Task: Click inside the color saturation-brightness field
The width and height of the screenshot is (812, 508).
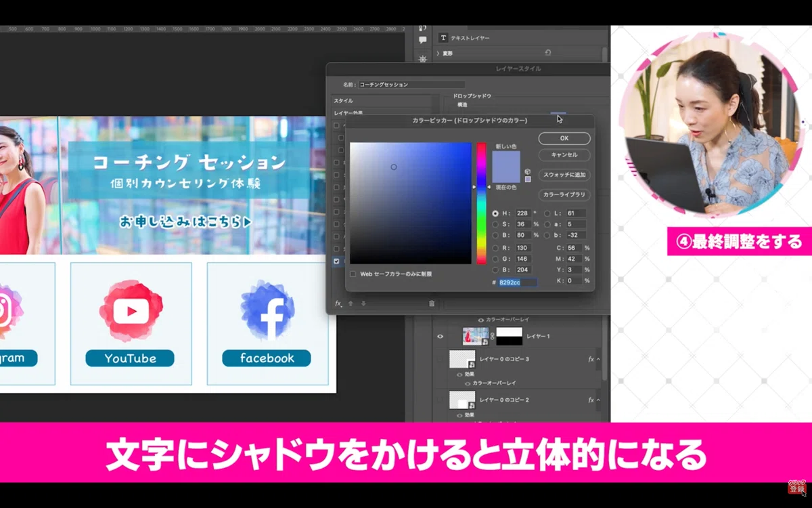Action: coord(411,203)
